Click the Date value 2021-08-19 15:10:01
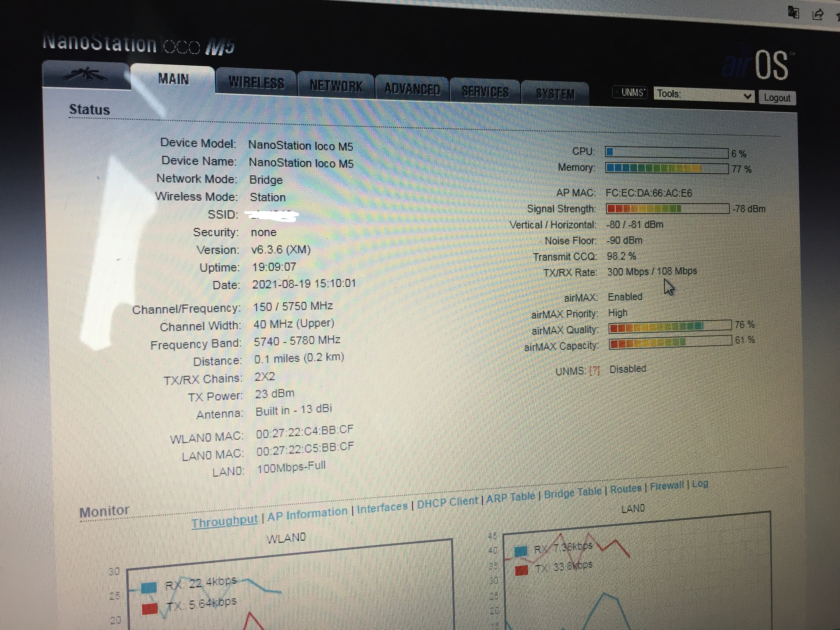This screenshot has height=630, width=840. pyautogui.click(x=304, y=284)
